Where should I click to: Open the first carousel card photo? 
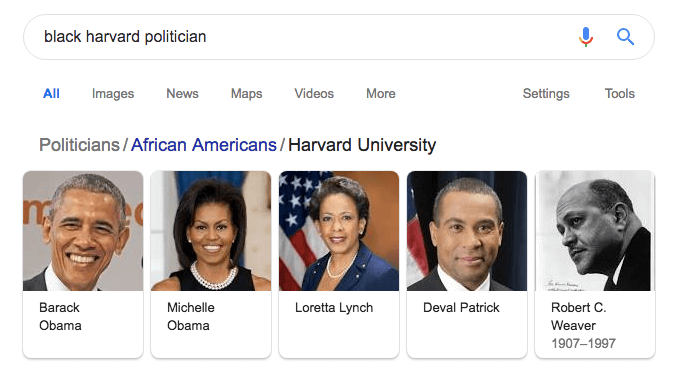(x=83, y=231)
